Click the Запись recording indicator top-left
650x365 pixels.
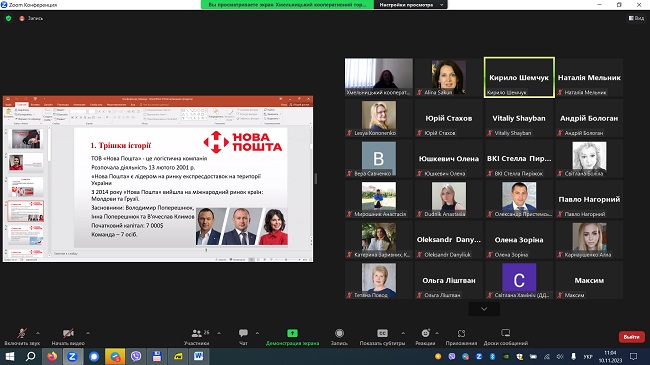(31, 18)
